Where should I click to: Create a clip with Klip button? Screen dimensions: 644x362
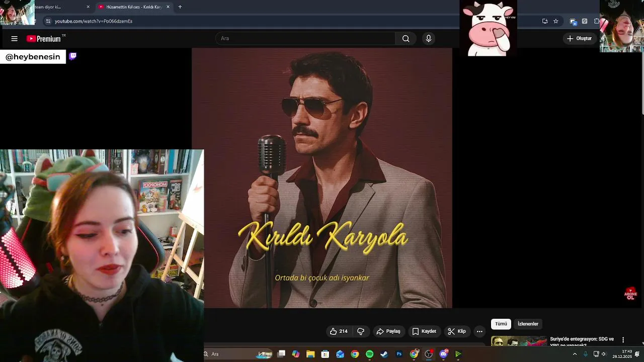click(x=457, y=331)
